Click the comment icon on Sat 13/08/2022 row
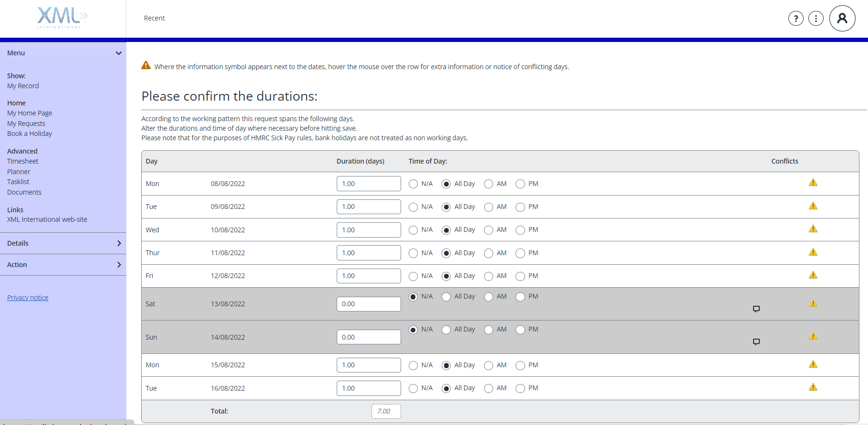 pos(756,309)
